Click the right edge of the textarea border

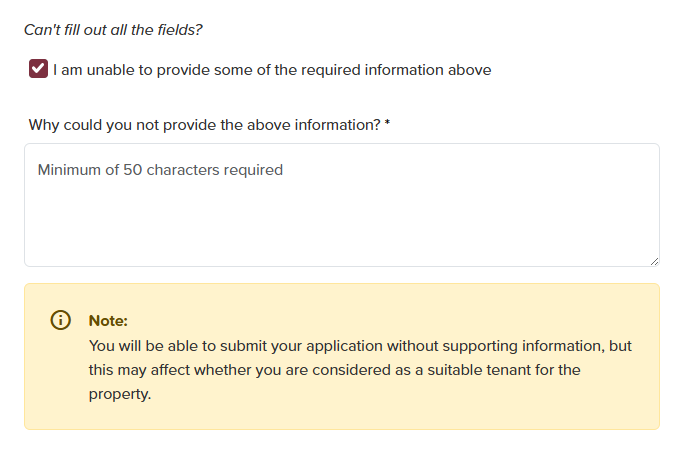[659, 205]
